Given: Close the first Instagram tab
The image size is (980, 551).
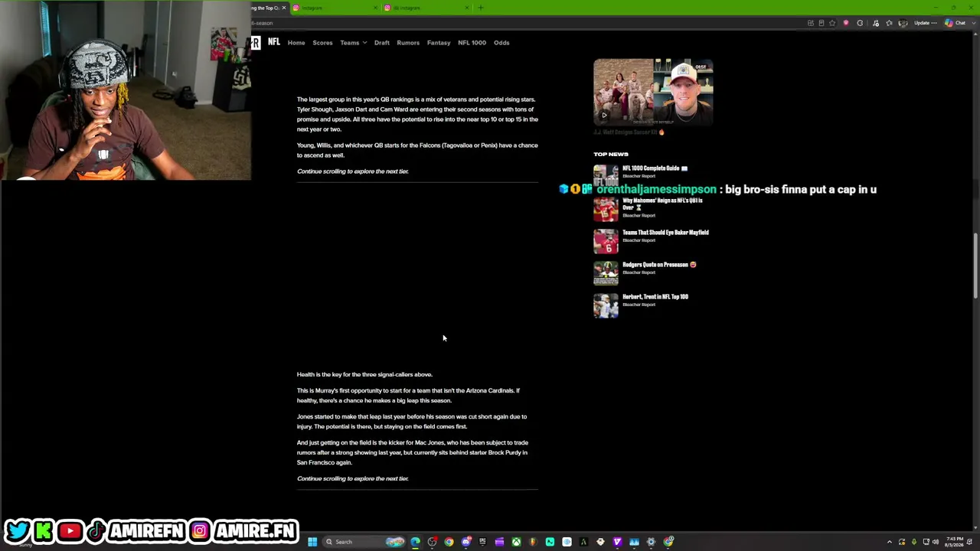Looking at the screenshot, I should pyautogui.click(x=375, y=8).
